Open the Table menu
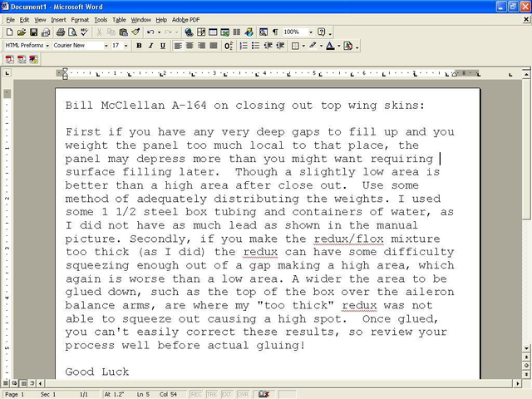The height and width of the screenshot is (399, 532). tap(120, 19)
